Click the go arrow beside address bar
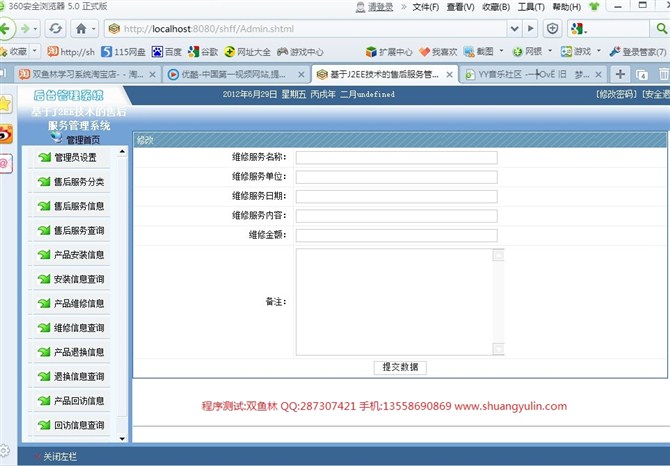The image size is (670, 466). click(531, 29)
